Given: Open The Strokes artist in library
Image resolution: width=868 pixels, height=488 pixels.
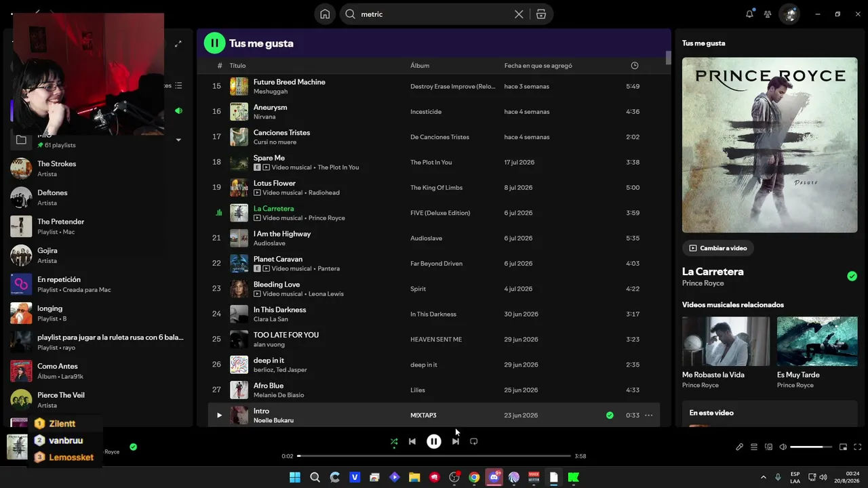Looking at the screenshot, I should 98,169.
